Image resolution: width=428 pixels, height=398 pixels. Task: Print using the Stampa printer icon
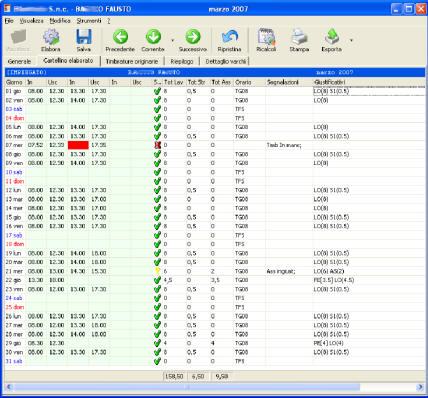[299, 37]
